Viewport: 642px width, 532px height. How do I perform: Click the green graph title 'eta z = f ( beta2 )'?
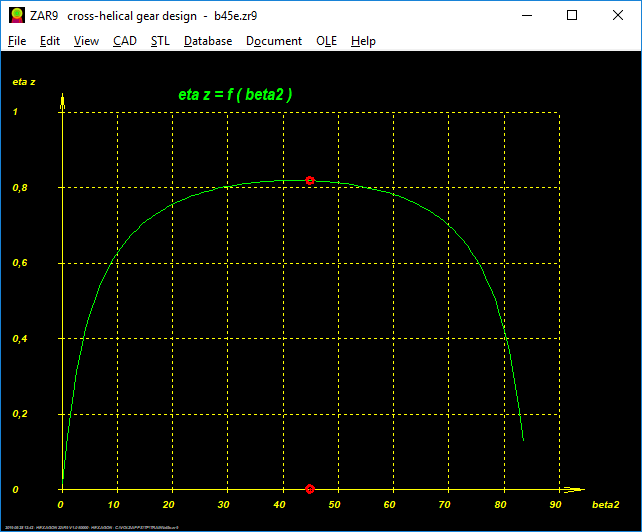(x=235, y=95)
